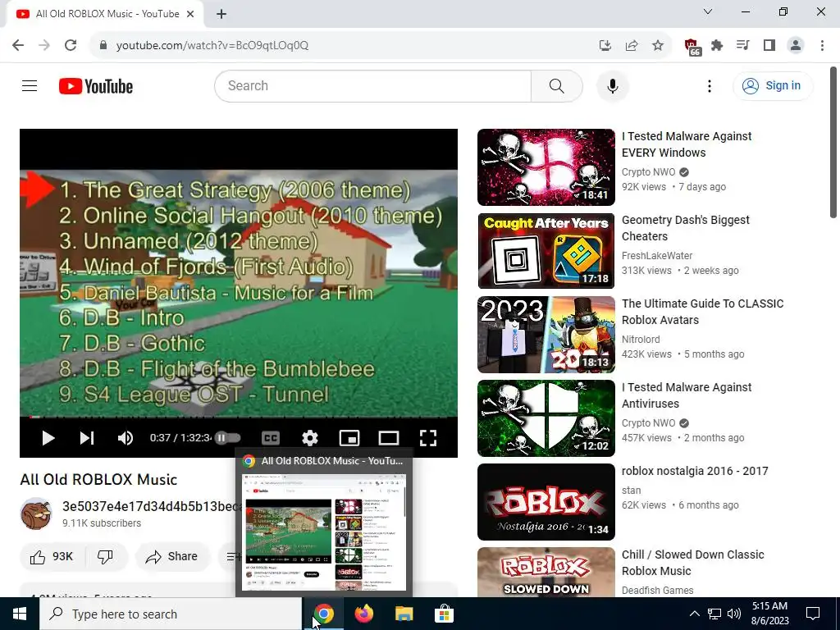Open the YouTube guide hamburger menu
Image resolution: width=840 pixels, height=630 pixels.
point(30,85)
